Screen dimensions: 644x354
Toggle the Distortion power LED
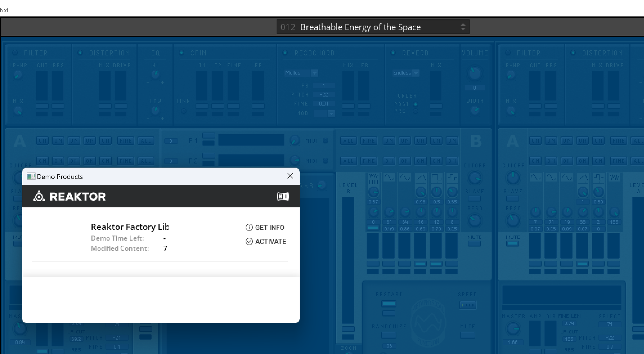pyautogui.click(x=80, y=53)
